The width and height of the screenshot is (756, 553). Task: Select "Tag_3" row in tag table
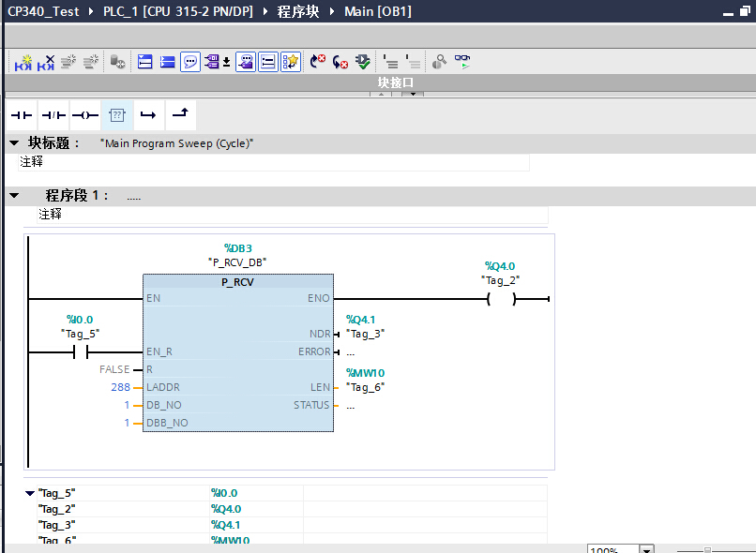tap(293, 525)
